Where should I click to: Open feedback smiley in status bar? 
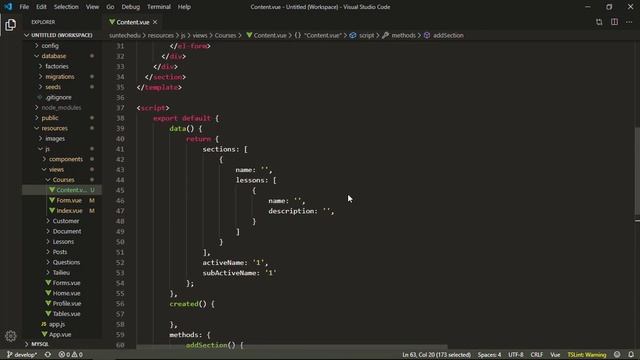pos(617,354)
